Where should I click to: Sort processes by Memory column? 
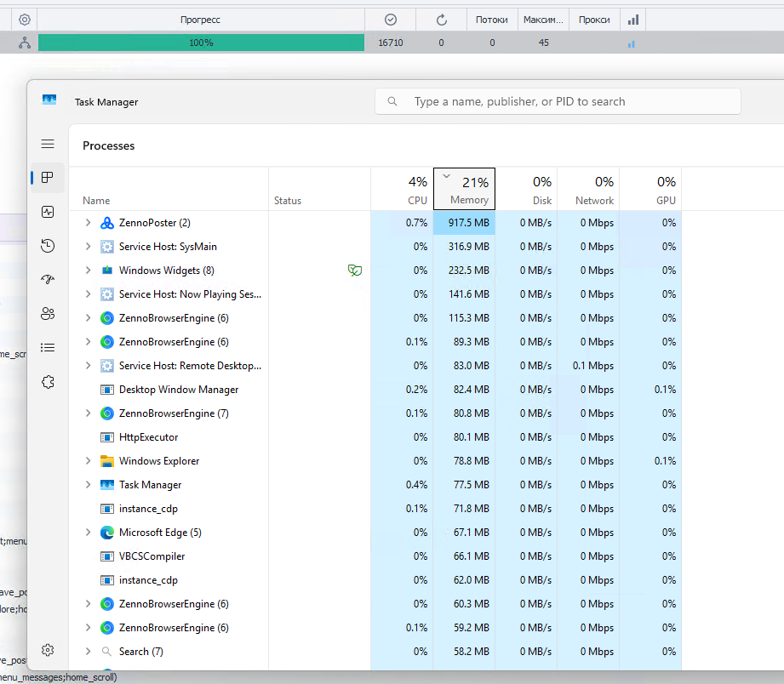click(x=464, y=189)
